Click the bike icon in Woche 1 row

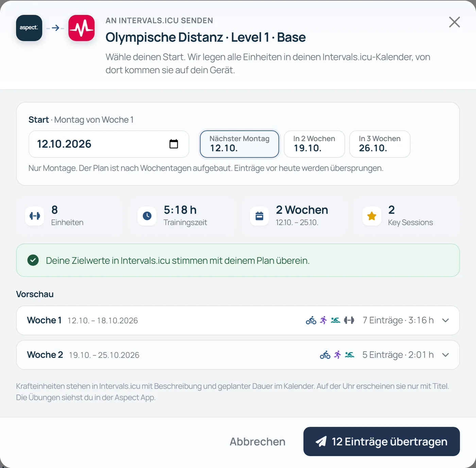pyautogui.click(x=311, y=320)
